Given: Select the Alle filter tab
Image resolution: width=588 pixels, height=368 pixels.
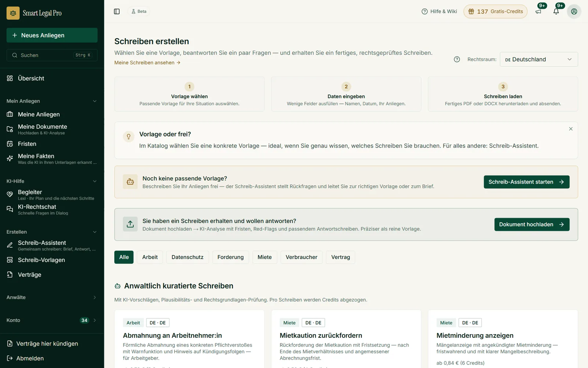Looking at the screenshot, I should tap(124, 257).
